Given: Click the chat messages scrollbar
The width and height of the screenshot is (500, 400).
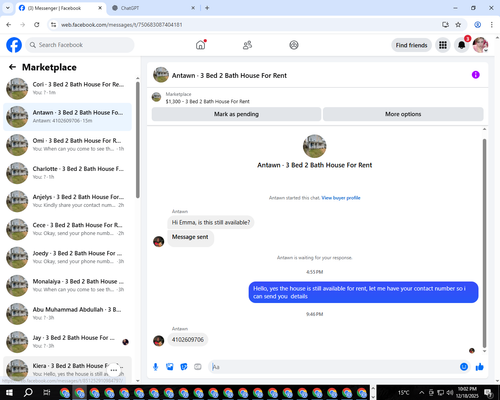Looking at the screenshot, I should coord(484,243).
